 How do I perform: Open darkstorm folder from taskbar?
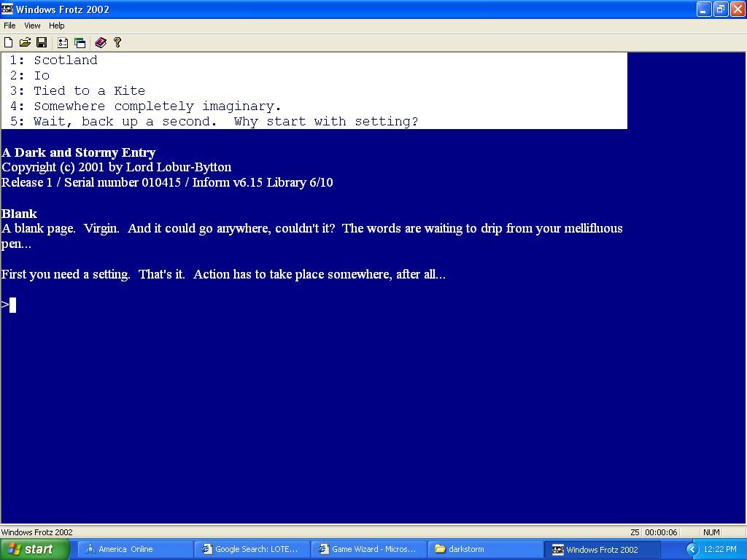pos(484,550)
